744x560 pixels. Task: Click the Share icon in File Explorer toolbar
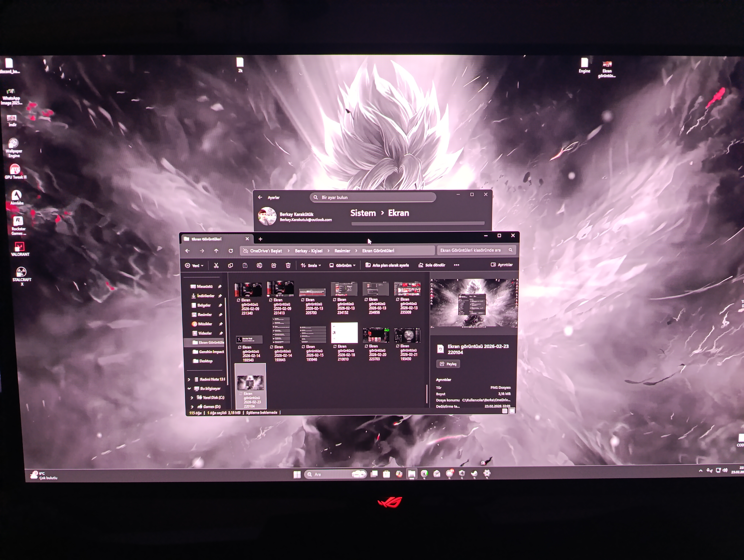point(274,265)
